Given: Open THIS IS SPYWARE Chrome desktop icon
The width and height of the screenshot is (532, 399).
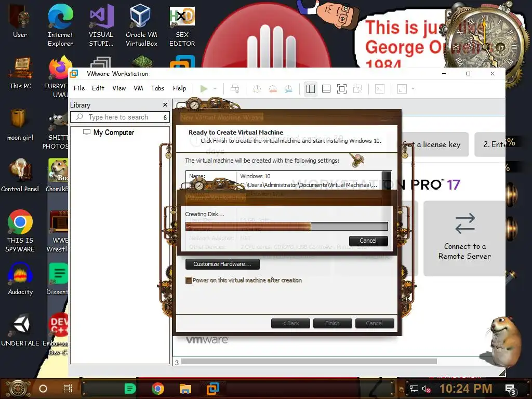Looking at the screenshot, I should click(20, 231).
